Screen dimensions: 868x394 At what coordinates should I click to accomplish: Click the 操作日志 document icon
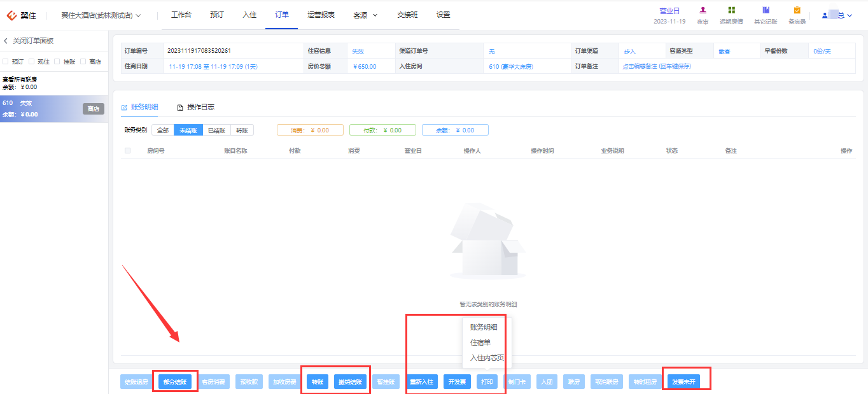click(180, 108)
